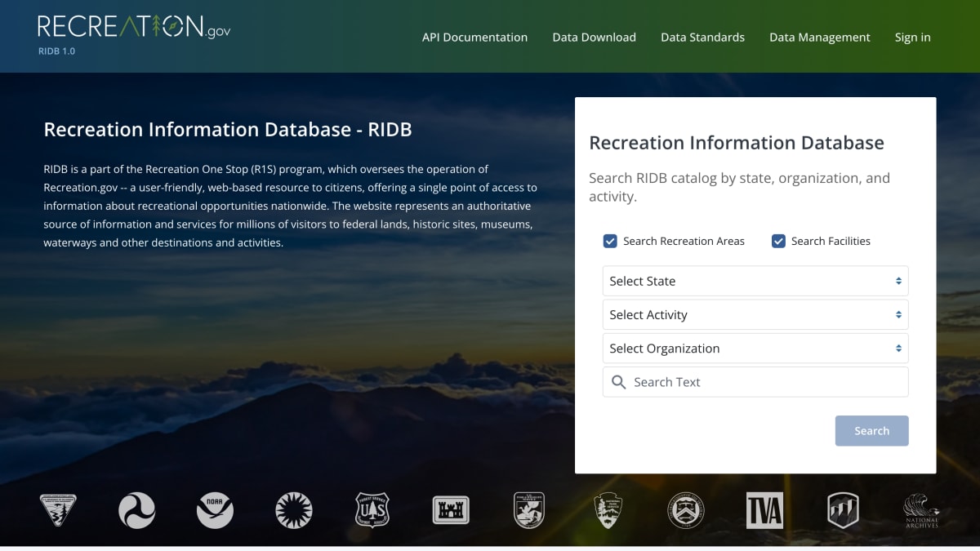
Task: Click the Recreation Information Database form title
Action: tap(737, 143)
